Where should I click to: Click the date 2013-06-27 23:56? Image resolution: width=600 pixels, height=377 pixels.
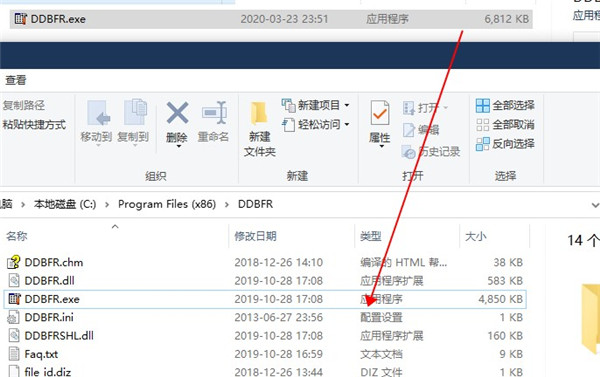279,317
